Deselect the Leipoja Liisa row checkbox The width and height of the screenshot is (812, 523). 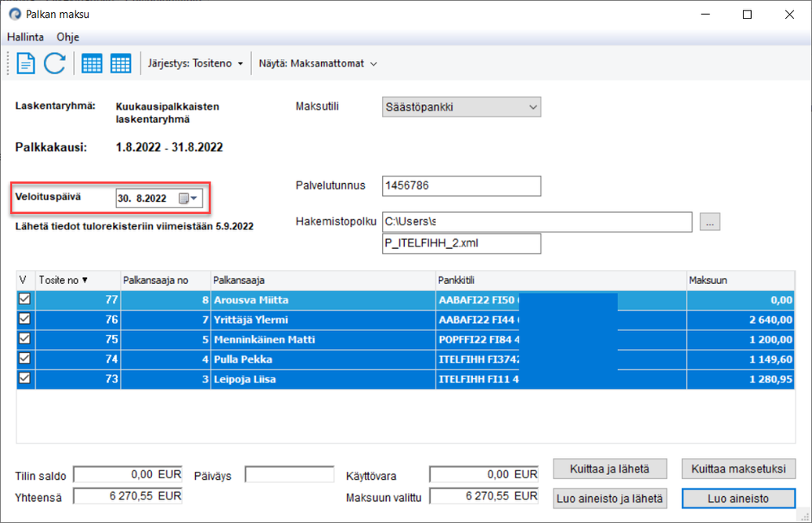(x=24, y=378)
